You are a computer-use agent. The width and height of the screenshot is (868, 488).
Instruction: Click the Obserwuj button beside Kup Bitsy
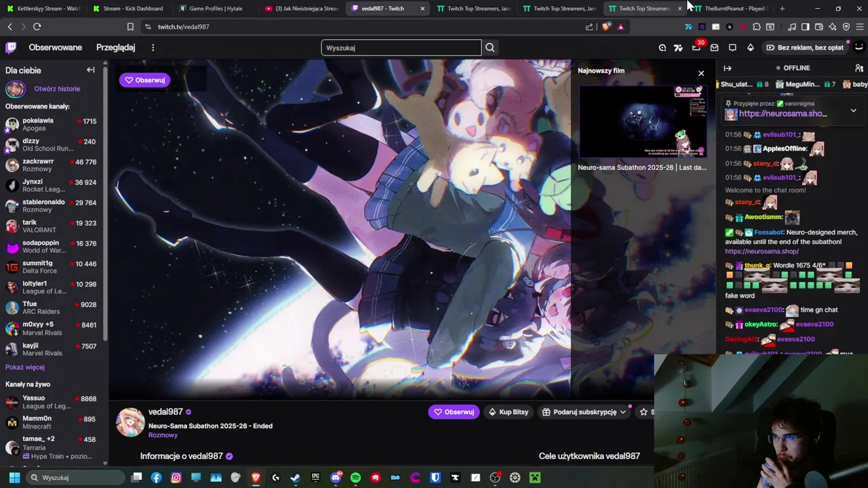coord(454,412)
